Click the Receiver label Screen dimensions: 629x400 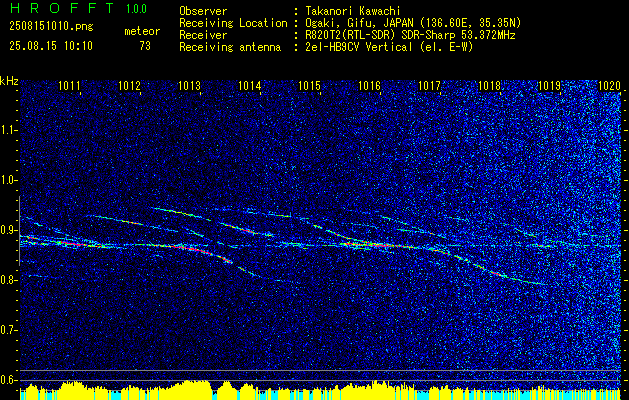coord(203,35)
